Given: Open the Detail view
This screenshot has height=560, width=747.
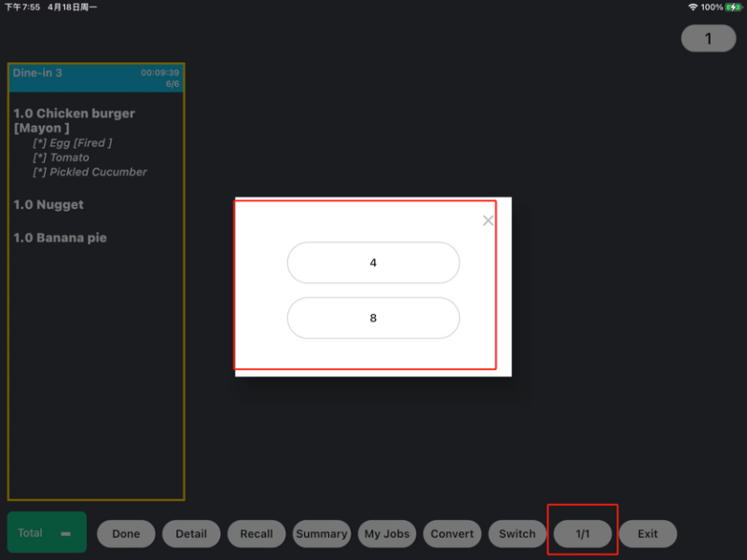Looking at the screenshot, I should [x=191, y=533].
